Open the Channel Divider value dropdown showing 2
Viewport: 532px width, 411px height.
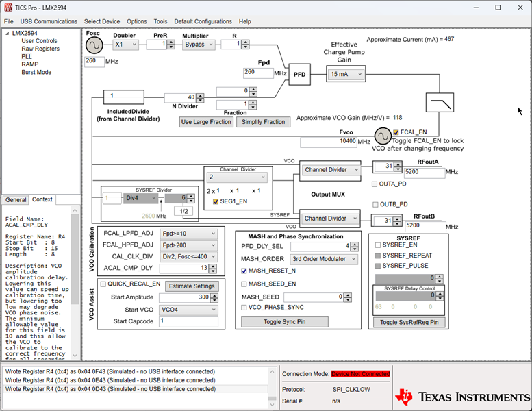[x=237, y=177]
